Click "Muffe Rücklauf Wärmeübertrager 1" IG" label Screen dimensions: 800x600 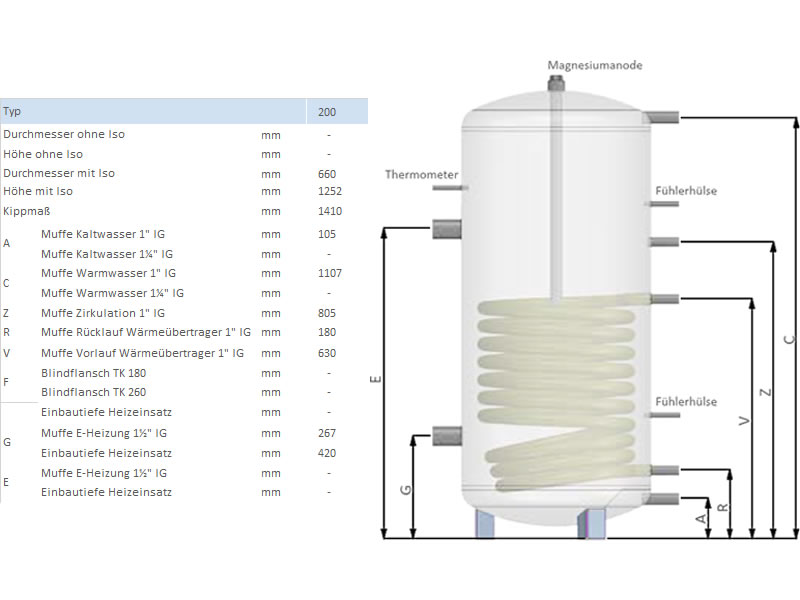pos(146,332)
